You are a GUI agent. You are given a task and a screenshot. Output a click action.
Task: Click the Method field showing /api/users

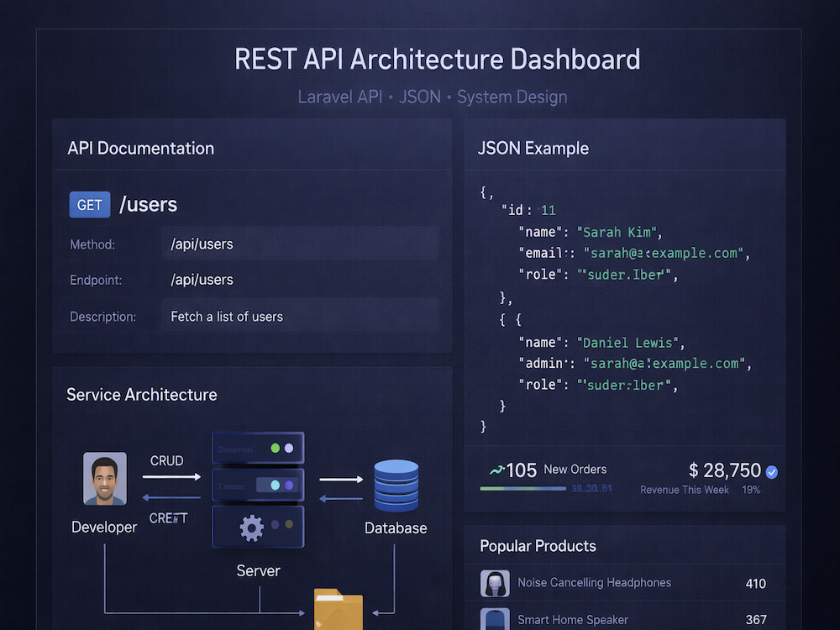(x=300, y=244)
